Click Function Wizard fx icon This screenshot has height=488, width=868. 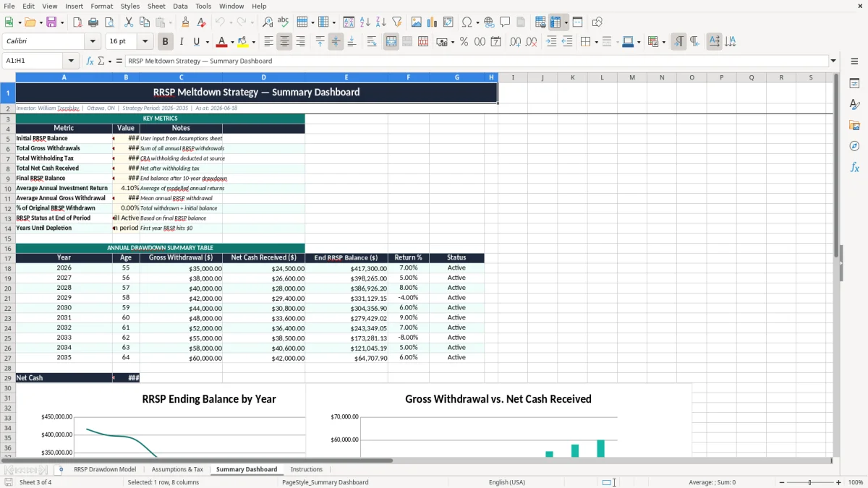90,61
